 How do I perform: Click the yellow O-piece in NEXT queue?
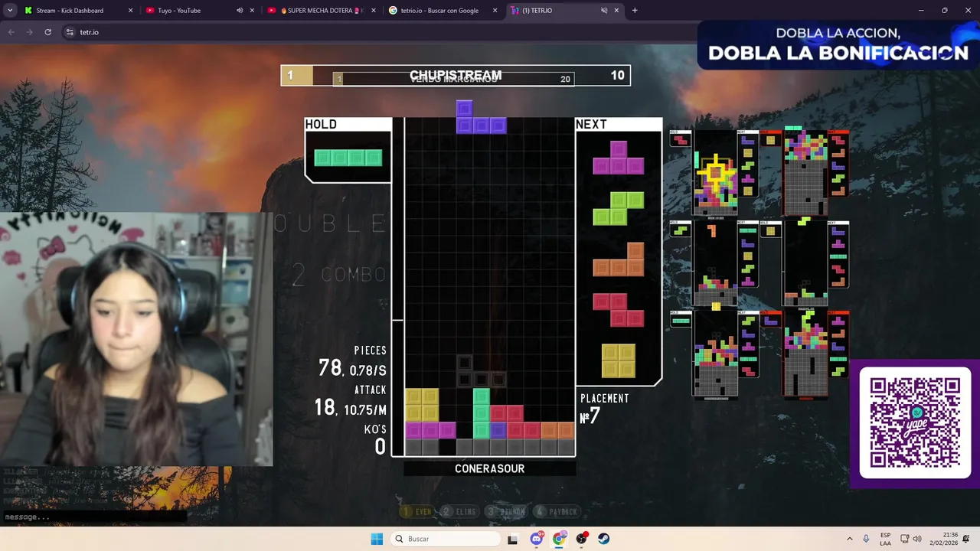click(618, 360)
